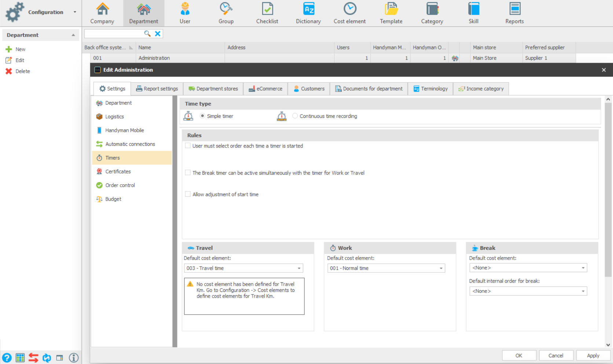
Task: Switch to the eCommerce tab
Action: click(x=265, y=89)
